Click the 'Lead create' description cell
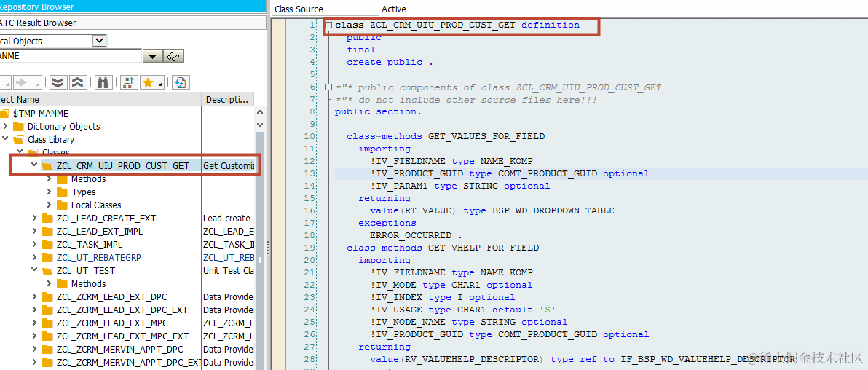868x370 pixels. click(x=228, y=219)
